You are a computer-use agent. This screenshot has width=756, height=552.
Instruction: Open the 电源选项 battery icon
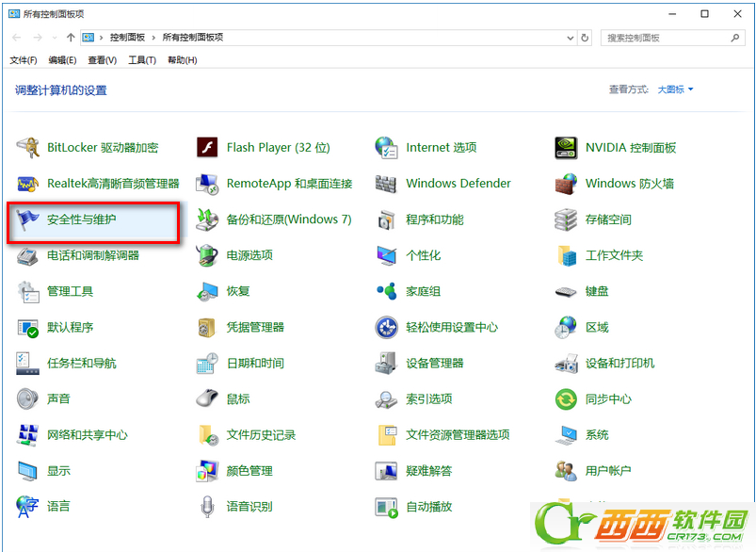click(x=207, y=255)
